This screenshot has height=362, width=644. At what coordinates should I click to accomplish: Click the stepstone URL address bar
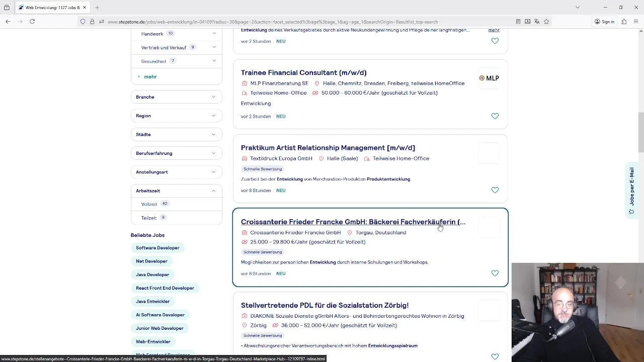click(272, 22)
